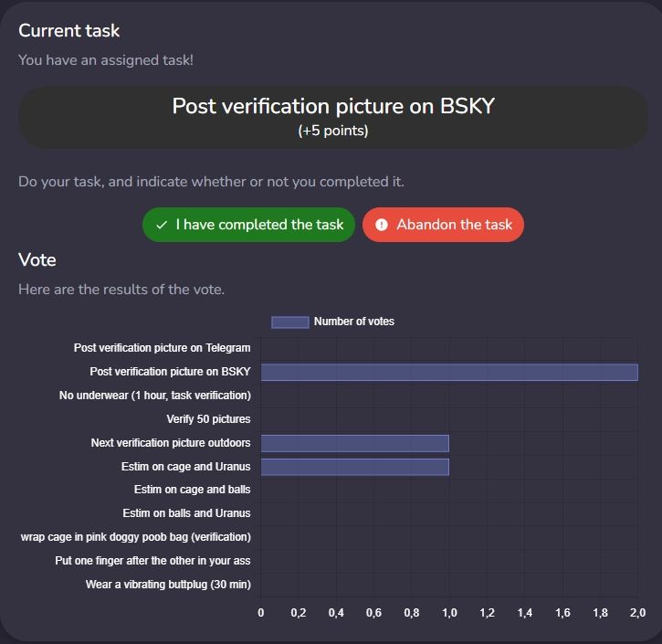Click the '2,0' value on the x-axis
662x644 pixels.
[x=637, y=613]
